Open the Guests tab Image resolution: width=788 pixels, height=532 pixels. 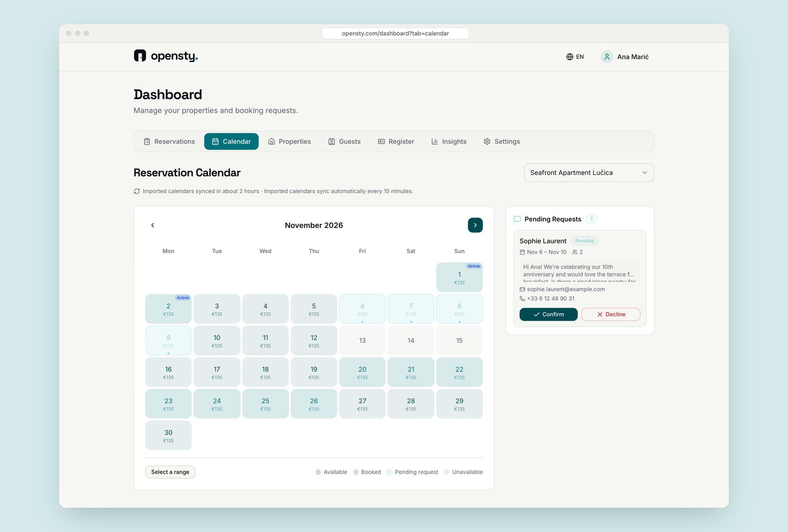(344, 141)
